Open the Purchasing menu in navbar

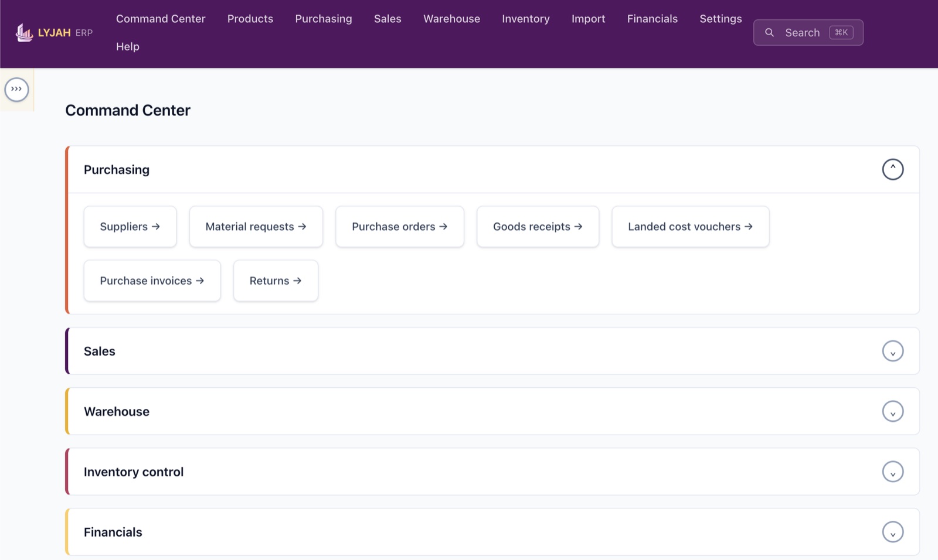[x=324, y=19]
